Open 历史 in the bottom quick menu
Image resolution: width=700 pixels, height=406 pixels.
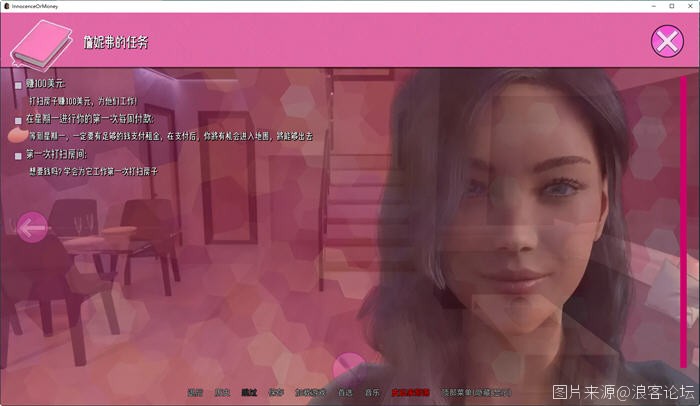pos(222,393)
